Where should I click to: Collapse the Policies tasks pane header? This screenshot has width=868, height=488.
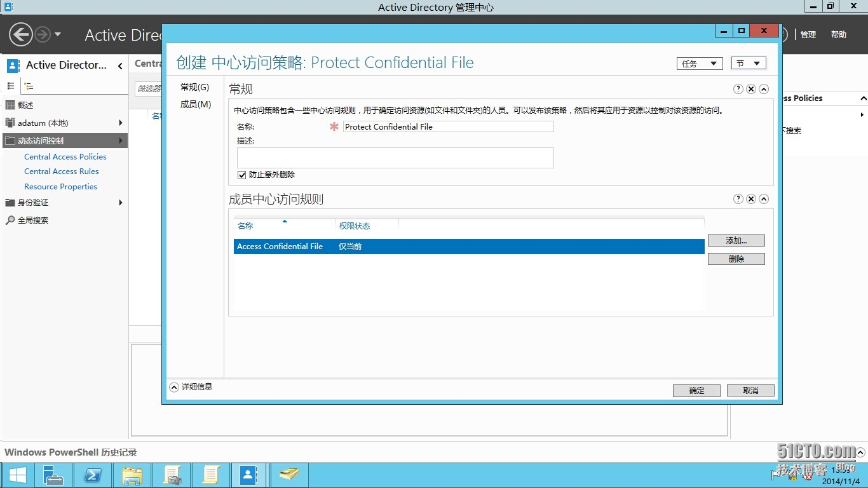[863, 98]
